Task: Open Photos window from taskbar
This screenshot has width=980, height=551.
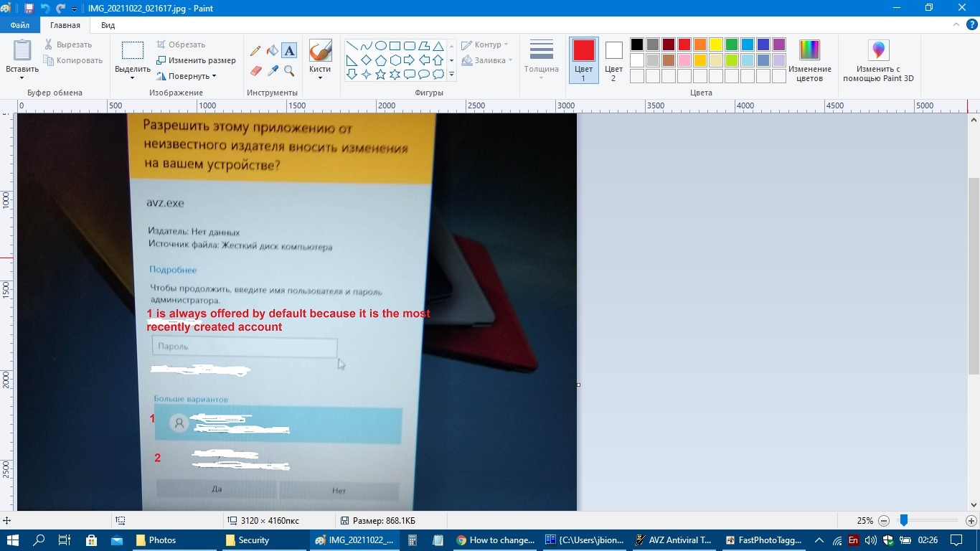Action: point(174,540)
